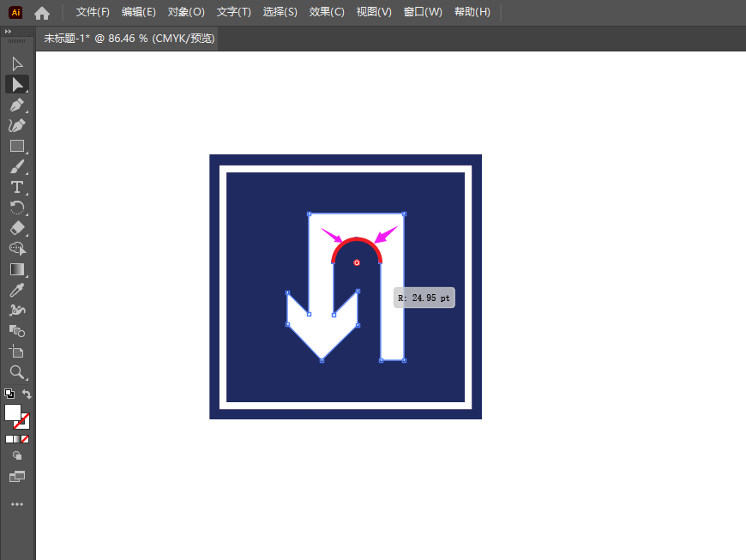Image resolution: width=746 pixels, height=560 pixels.
Task: Open the 编辑(E) menu
Action: click(x=138, y=12)
